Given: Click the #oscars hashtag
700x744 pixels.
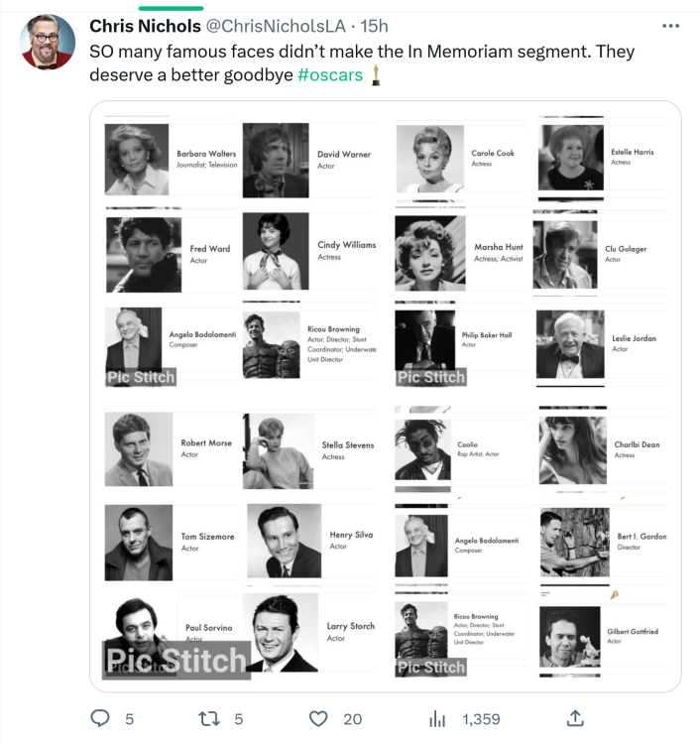Looking at the screenshot, I should 330,75.
